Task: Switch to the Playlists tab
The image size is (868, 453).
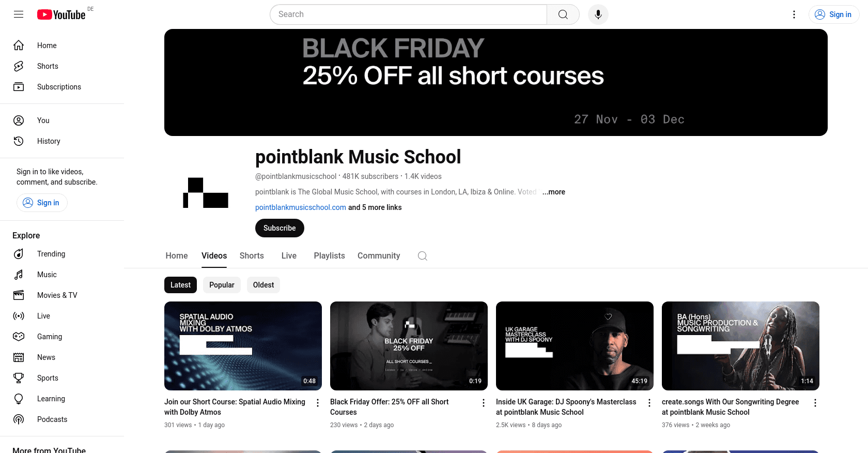Action: [329, 256]
